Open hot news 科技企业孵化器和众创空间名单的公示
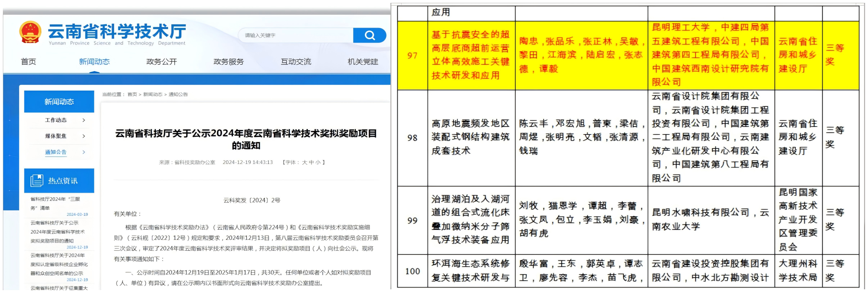Image resolution: width=868 pixels, height=293 pixels. (x=59, y=264)
